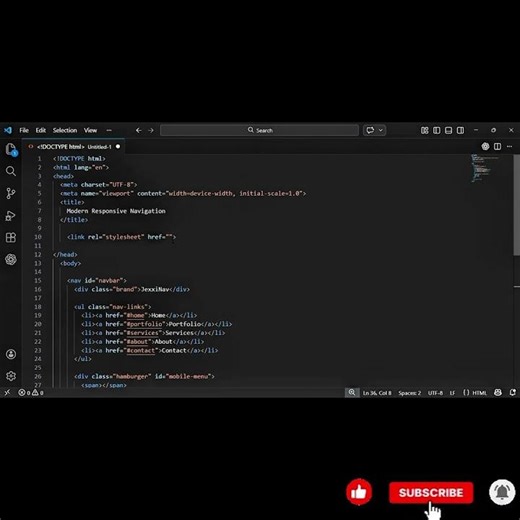The height and width of the screenshot is (520, 520).
Task: Click the <!DOCTYPE html> breadcrumb in tab
Action: [60, 147]
